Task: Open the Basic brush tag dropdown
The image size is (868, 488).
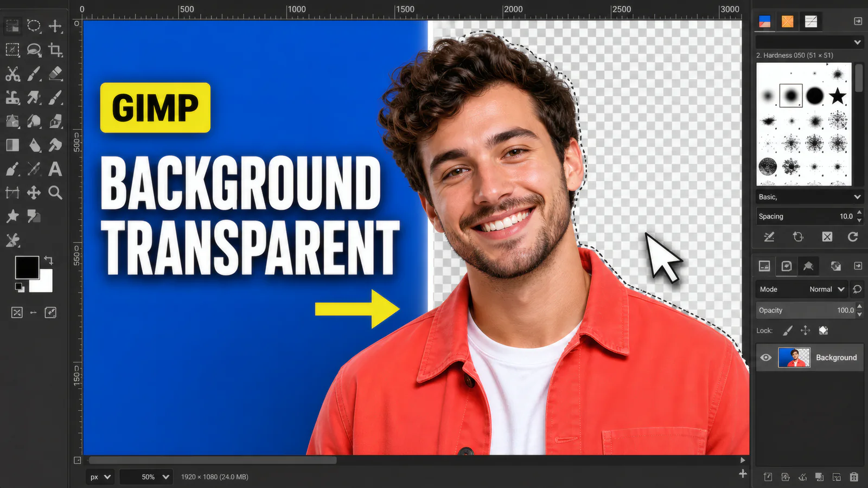Action: 809,197
